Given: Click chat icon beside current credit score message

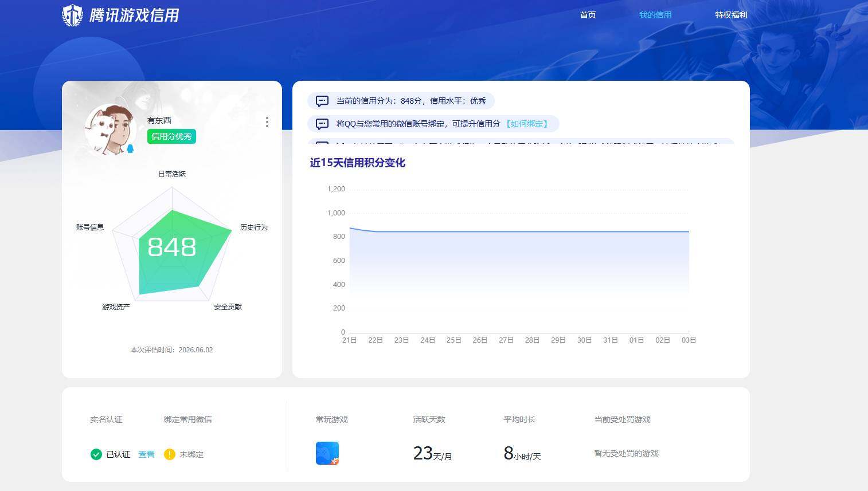Looking at the screenshot, I should click(x=322, y=101).
